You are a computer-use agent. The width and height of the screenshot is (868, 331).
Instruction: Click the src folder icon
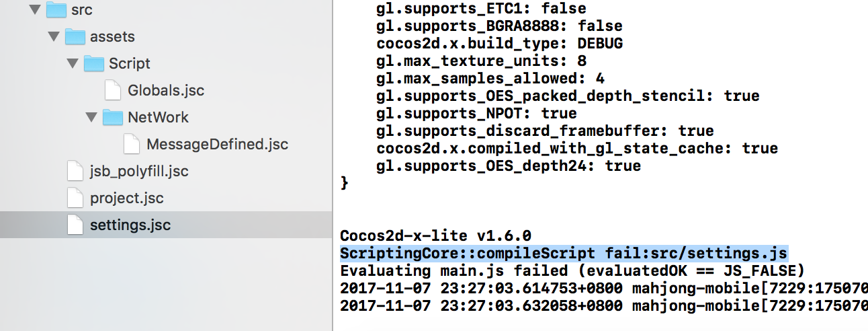(57, 10)
